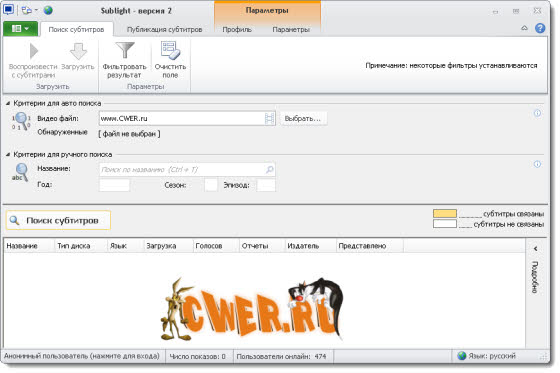The height and width of the screenshot is (373, 560).
Task: Sort by Представлено column header
Action: pos(370,246)
